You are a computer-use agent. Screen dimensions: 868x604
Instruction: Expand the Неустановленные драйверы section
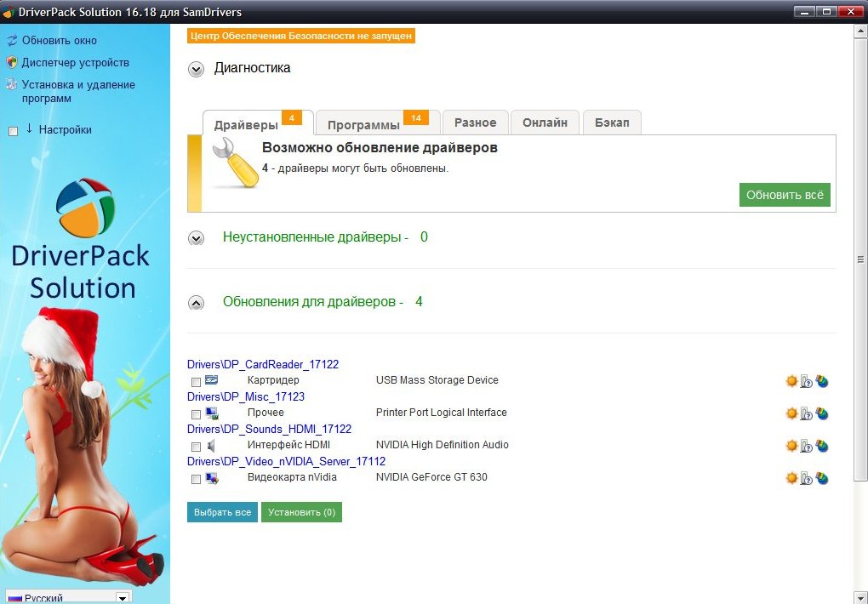[197, 238]
